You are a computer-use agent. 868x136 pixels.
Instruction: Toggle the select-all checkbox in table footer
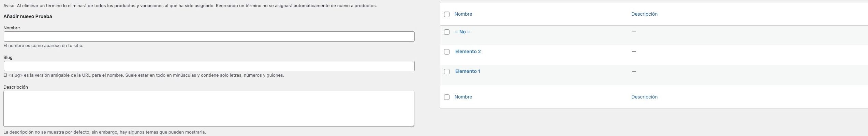point(447,97)
